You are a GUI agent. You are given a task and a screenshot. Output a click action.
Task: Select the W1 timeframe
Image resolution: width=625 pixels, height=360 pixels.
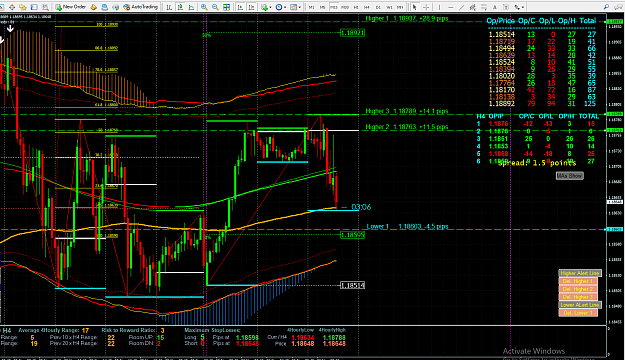coord(389,7)
